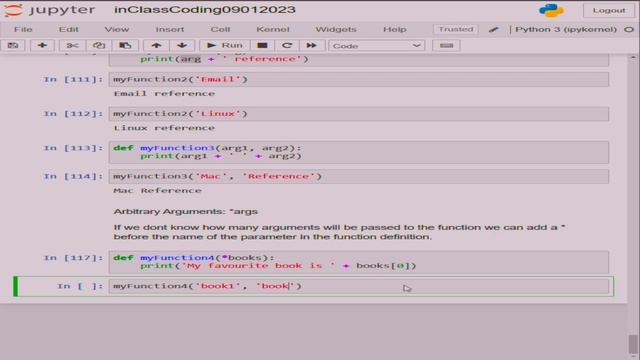Insert a cell below with plus icon
This screenshot has width=640, height=360.
[42, 45]
